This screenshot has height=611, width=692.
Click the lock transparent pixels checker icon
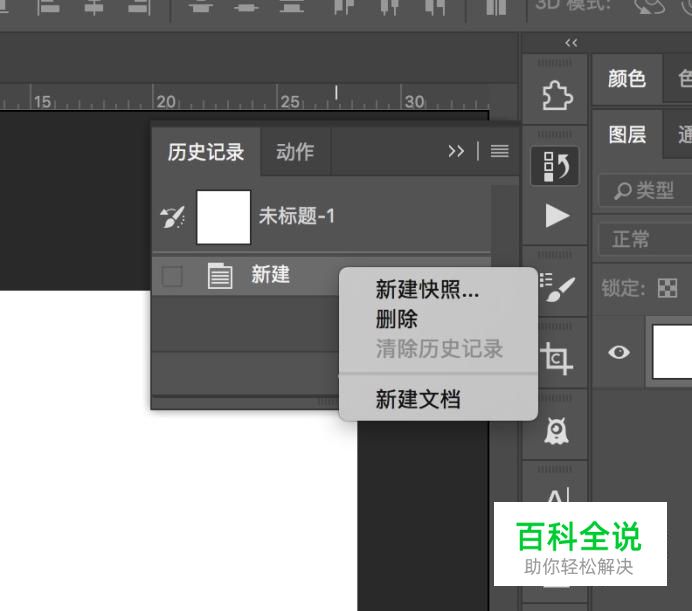tap(667, 288)
